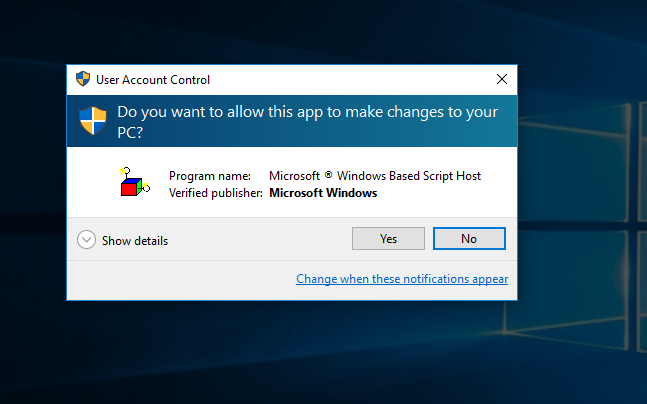Click the small shield icon in title bar
Viewport: 647px width, 404px height.
click(x=83, y=78)
